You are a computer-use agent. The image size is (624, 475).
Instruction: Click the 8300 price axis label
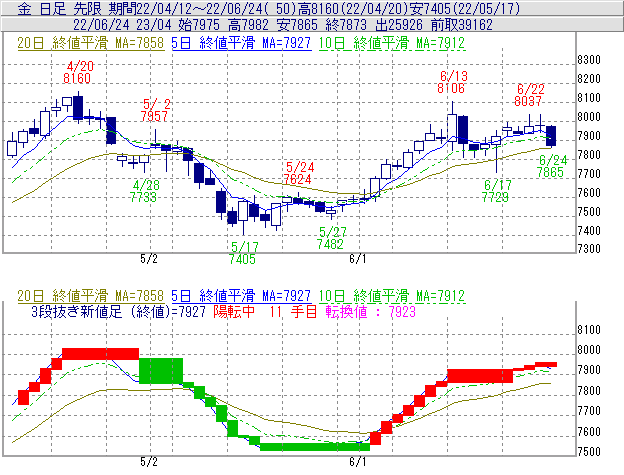pyautogui.click(x=589, y=60)
